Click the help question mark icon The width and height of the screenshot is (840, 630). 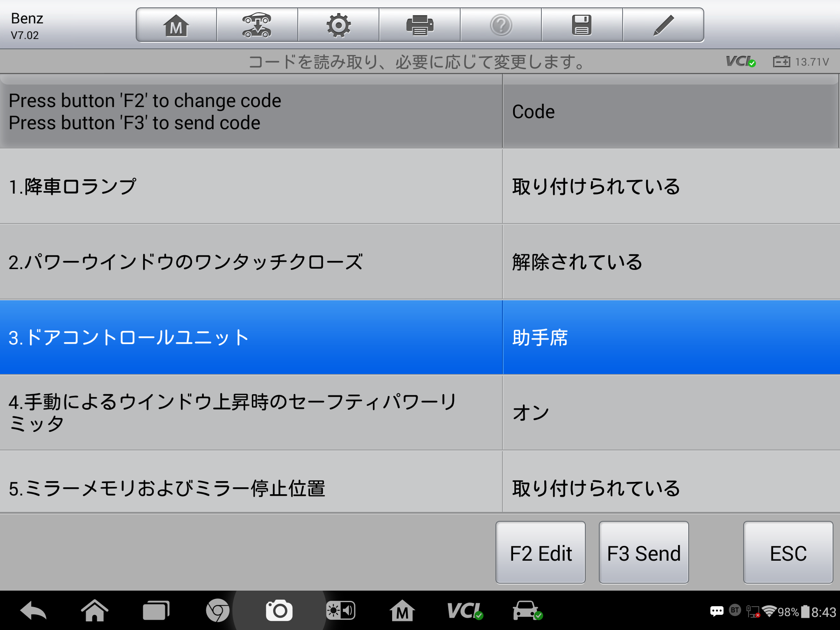pos(501,25)
